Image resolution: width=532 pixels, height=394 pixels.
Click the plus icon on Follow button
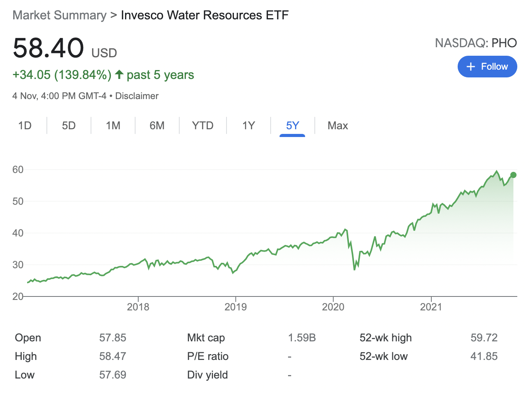coord(471,67)
